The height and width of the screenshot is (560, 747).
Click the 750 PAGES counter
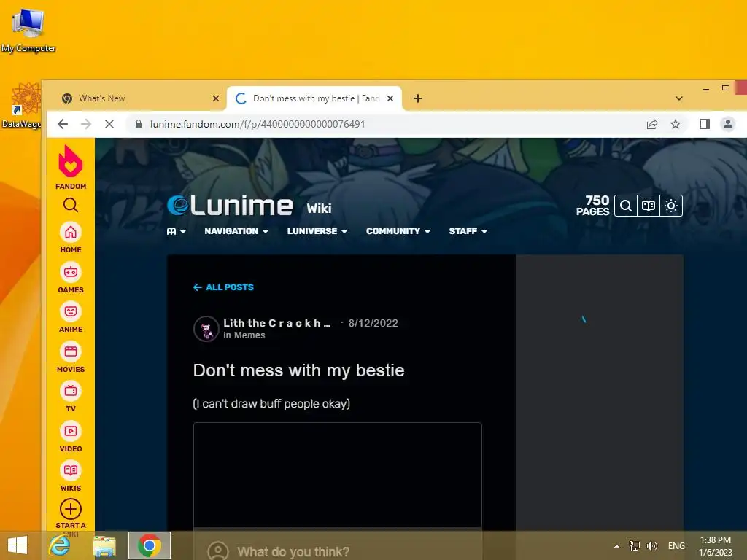tap(592, 206)
